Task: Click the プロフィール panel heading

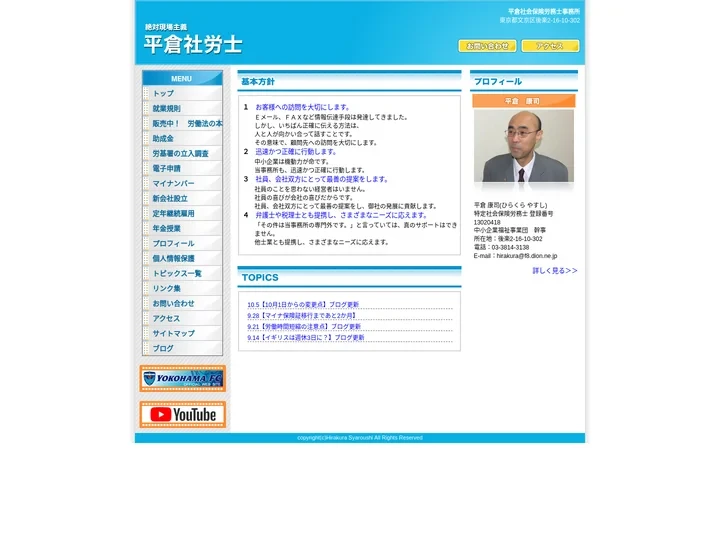Action: point(498,82)
